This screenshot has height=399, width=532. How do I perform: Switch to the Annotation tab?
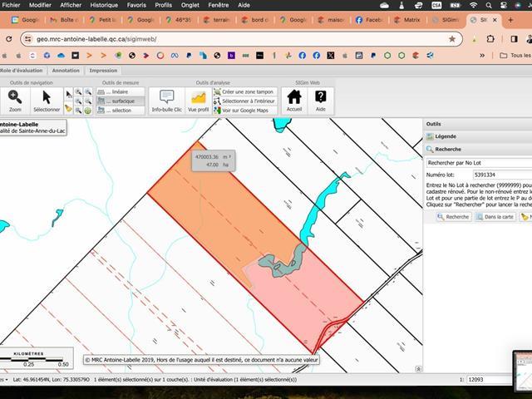click(66, 71)
